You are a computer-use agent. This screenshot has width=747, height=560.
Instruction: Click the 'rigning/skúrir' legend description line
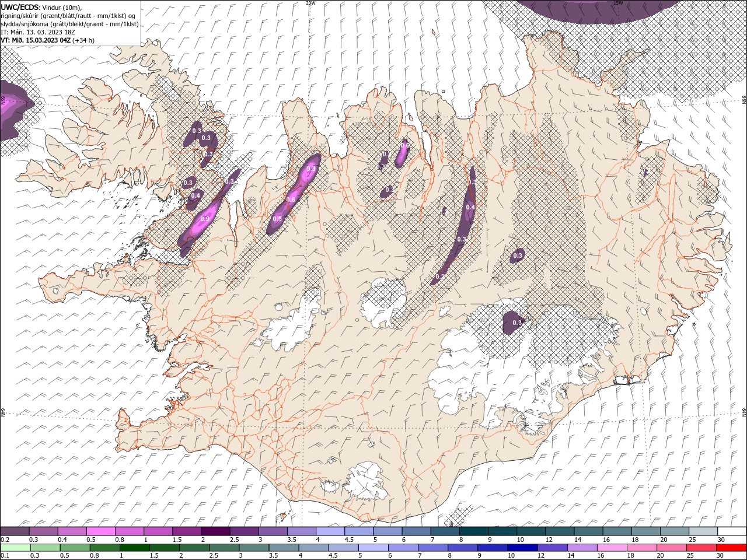pyautogui.click(x=68, y=16)
